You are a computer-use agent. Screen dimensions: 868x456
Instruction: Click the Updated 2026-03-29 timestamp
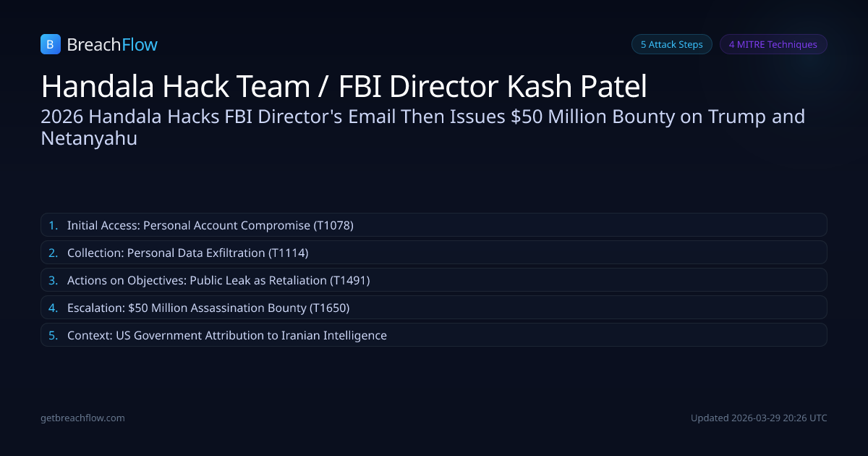[x=759, y=418]
